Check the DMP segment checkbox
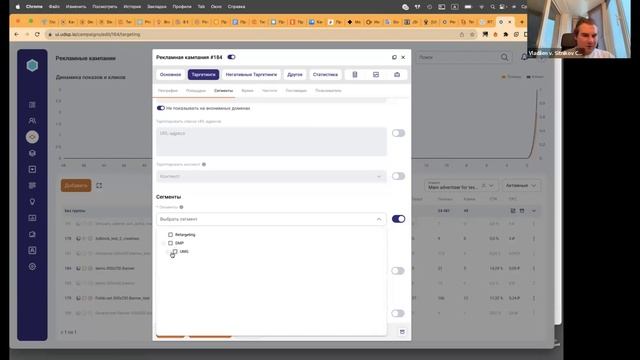640x360 pixels. [170, 243]
